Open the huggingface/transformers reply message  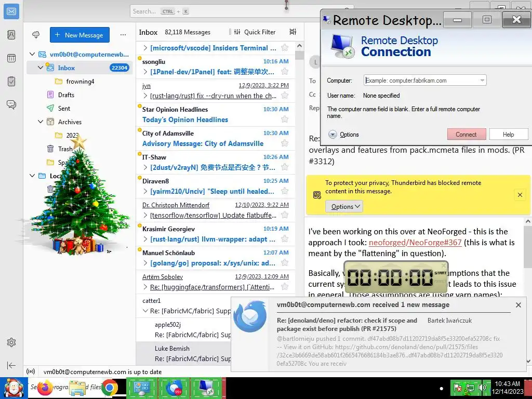click(216, 282)
